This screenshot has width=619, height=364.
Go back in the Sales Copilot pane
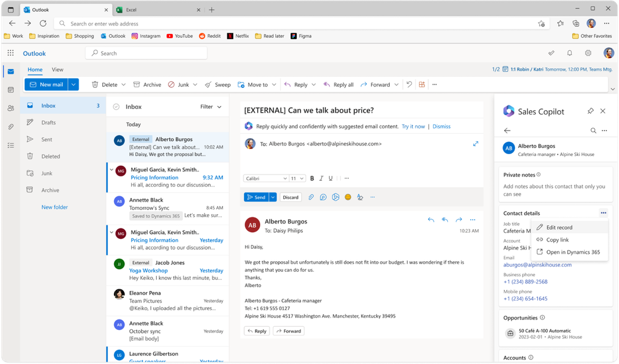[507, 131]
